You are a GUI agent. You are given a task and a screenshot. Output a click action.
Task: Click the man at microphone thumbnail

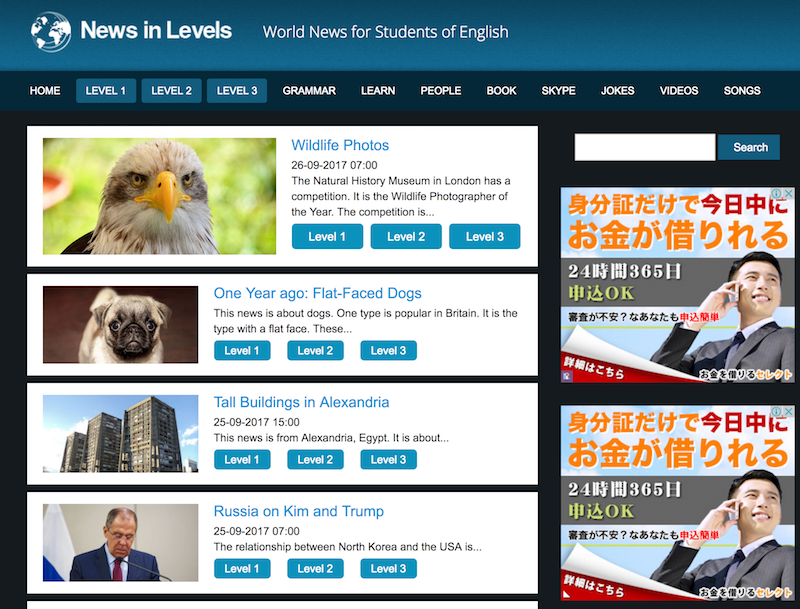pyautogui.click(x=120, y=543)
